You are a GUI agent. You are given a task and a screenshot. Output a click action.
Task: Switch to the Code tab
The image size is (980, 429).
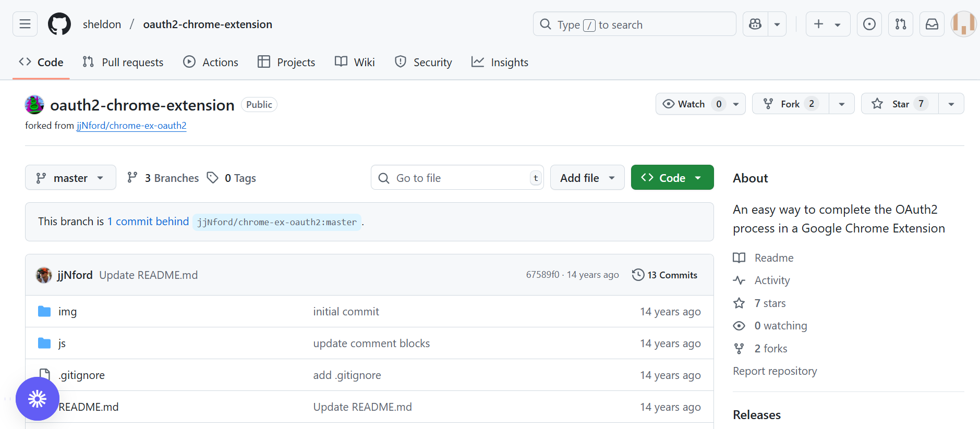(41, 62)
